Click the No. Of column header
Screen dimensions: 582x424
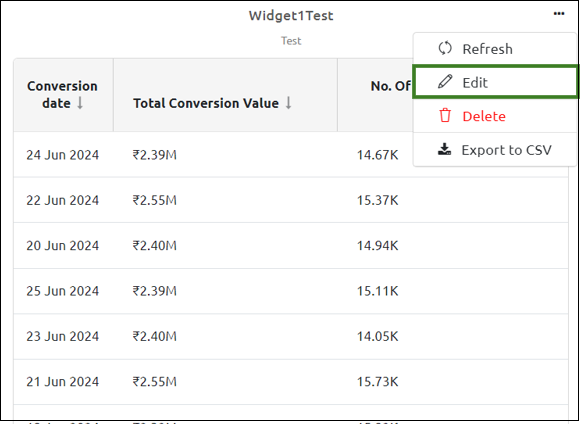pos(390,86)
